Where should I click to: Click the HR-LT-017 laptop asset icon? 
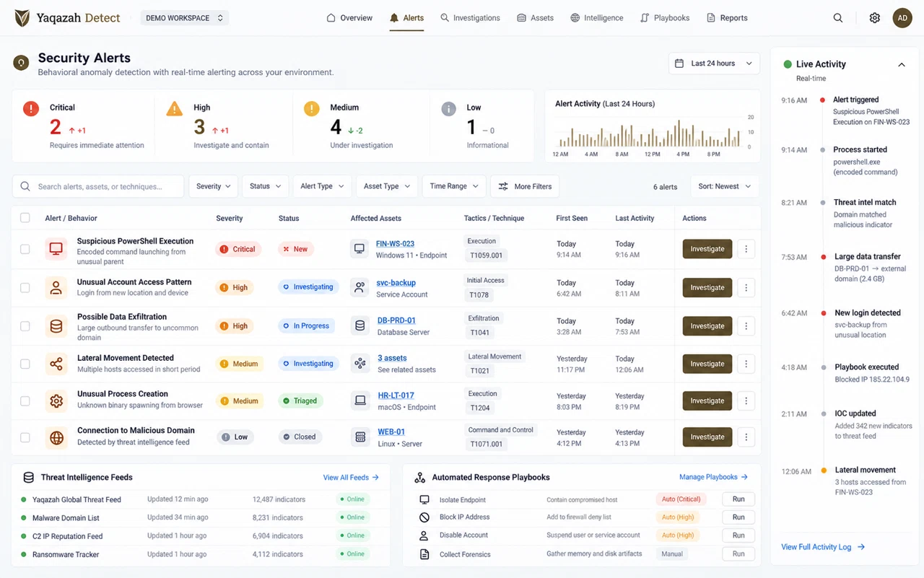359,400
